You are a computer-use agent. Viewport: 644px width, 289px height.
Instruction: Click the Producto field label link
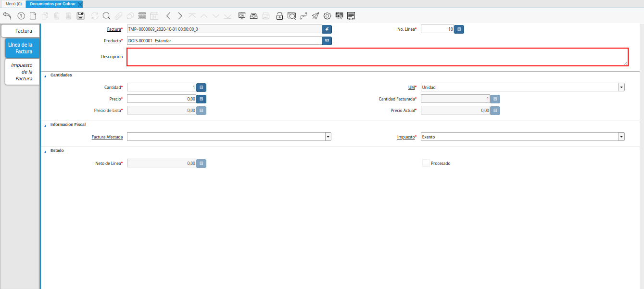coord(112,41)
